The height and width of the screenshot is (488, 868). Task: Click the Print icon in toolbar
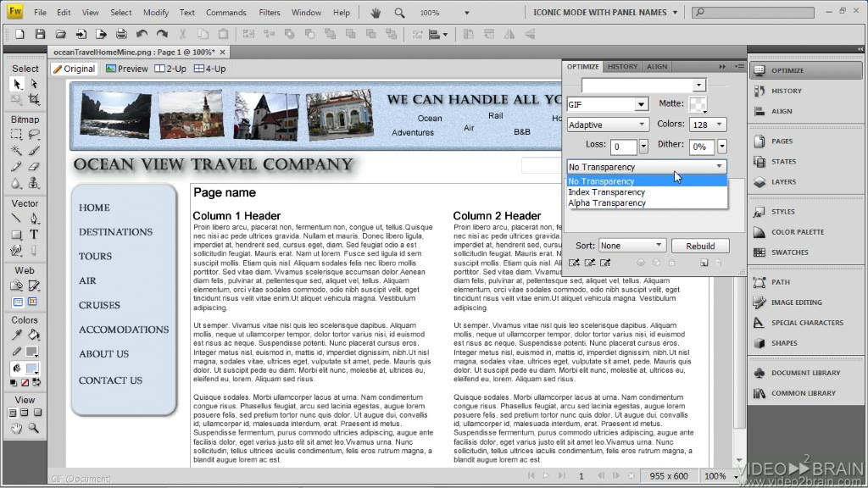[121, 35]
